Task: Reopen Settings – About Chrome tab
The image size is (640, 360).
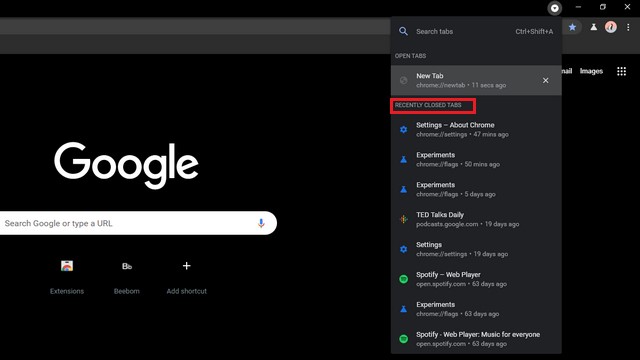Action: (x=476, y=129)
